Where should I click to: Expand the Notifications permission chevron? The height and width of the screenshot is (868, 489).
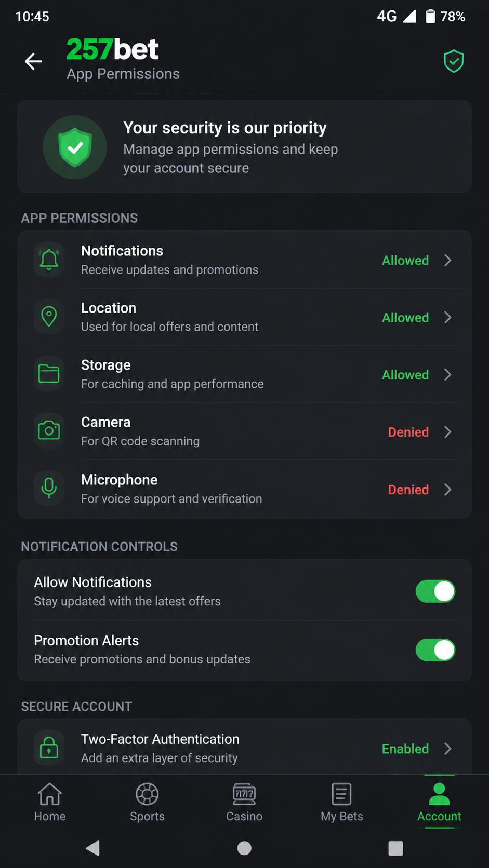tap(448, 260)
